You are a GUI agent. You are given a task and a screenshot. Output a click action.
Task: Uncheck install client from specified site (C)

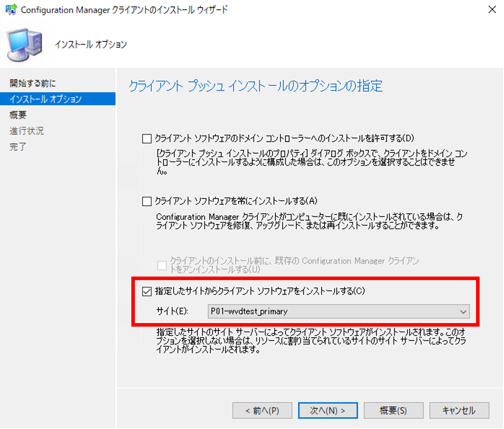[x=147, y=292]
